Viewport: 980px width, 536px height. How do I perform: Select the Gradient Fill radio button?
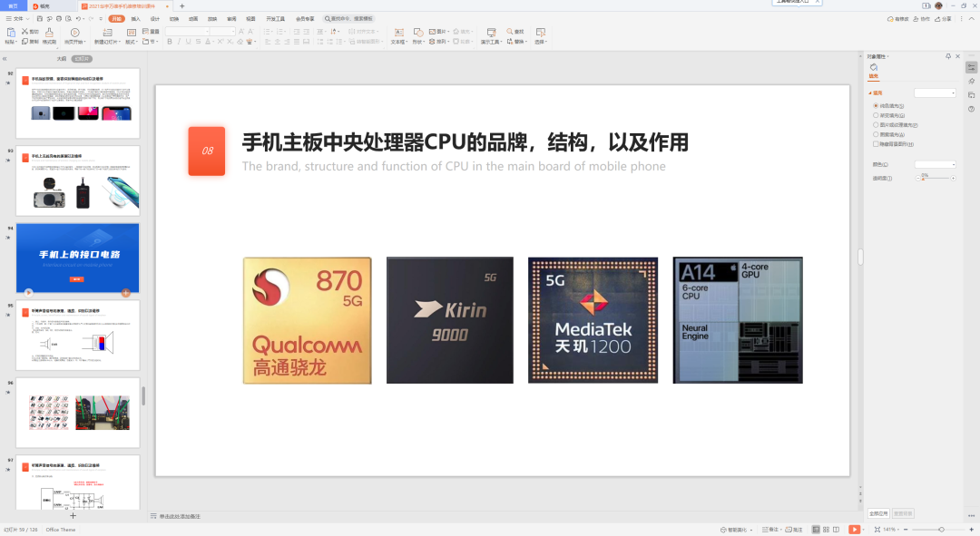tap(876, 115)
